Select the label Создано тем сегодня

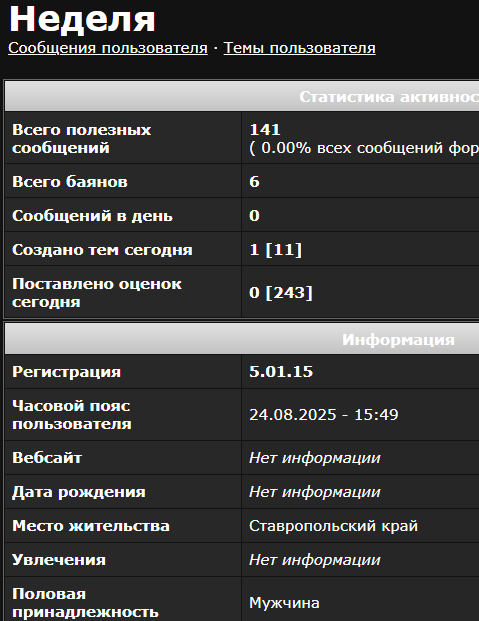(102, 250)
